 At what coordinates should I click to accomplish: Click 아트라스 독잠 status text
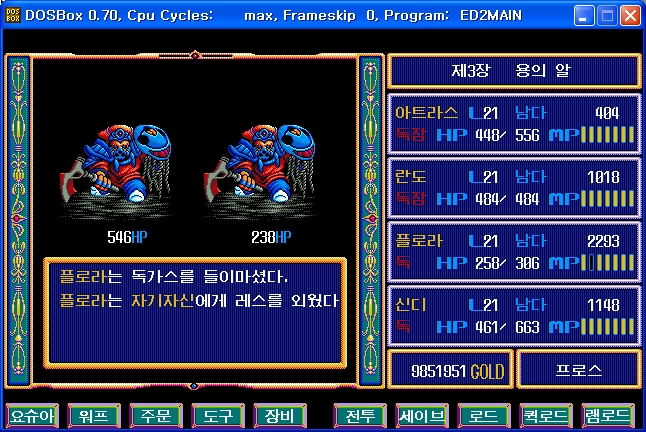coord(409,135)
